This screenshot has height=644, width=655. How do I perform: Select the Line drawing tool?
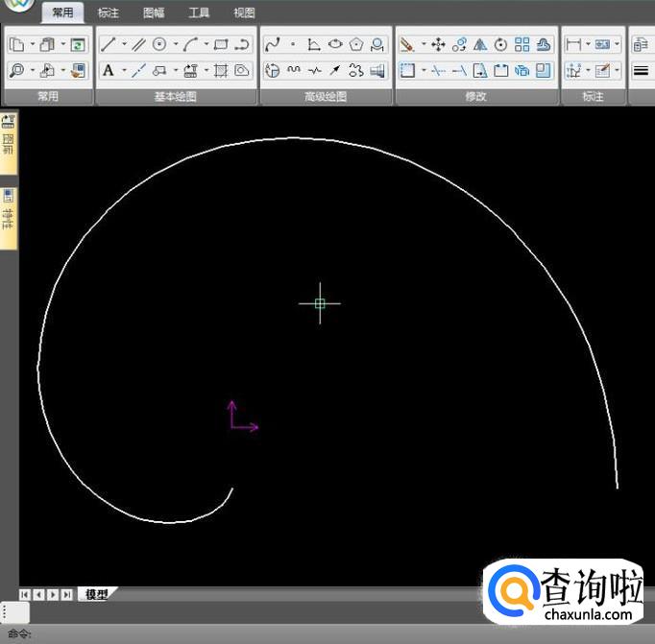[x=109, y=44]
